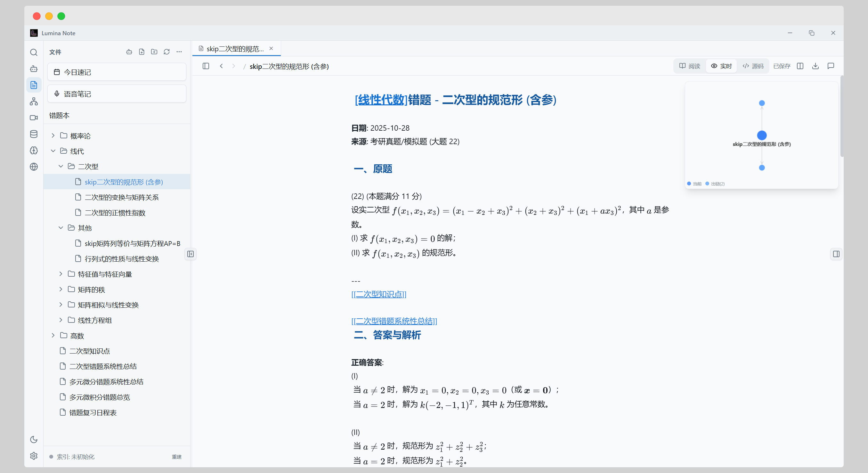Refresh the file list
Image resolution: width=868 pixels, height=473 pixels.
(167, 52)
